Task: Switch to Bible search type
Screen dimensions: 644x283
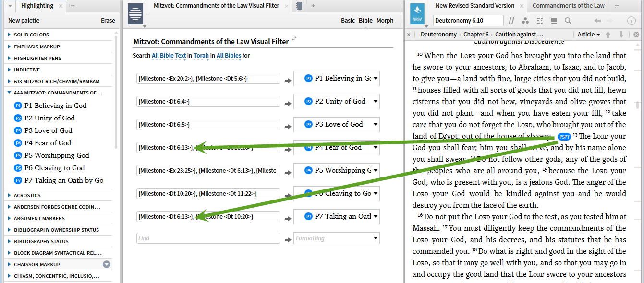Action: 365,21
